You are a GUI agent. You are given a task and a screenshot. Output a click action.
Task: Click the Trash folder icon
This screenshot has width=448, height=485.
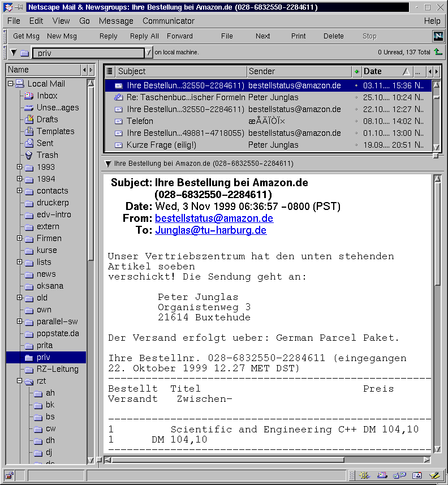(29, 155)
